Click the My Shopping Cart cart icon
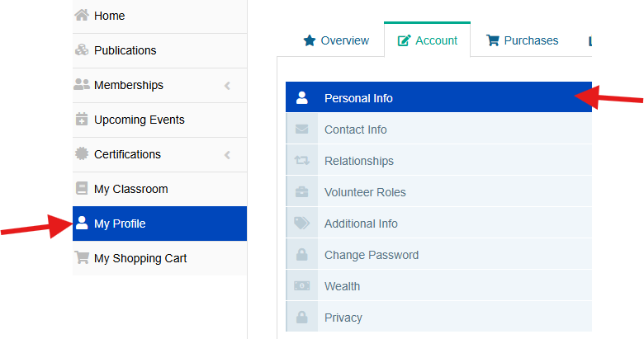 pos(81,257)
